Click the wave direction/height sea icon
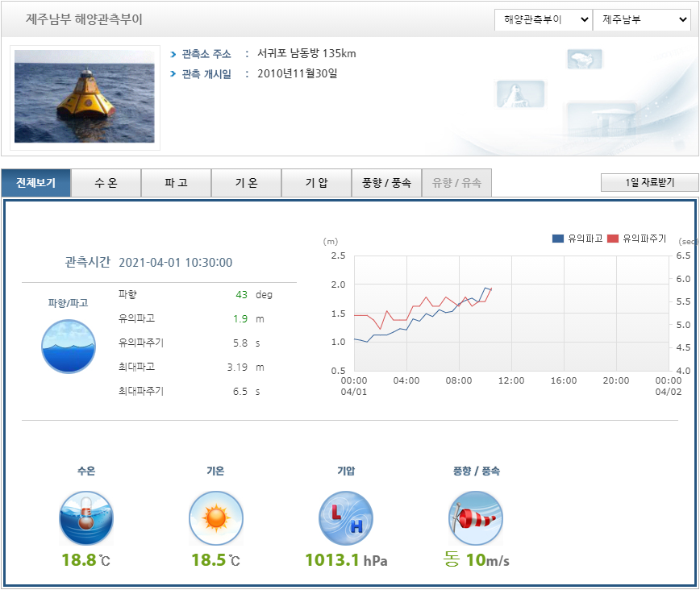This screenshot has width=700, height=590. coord(69,347)
